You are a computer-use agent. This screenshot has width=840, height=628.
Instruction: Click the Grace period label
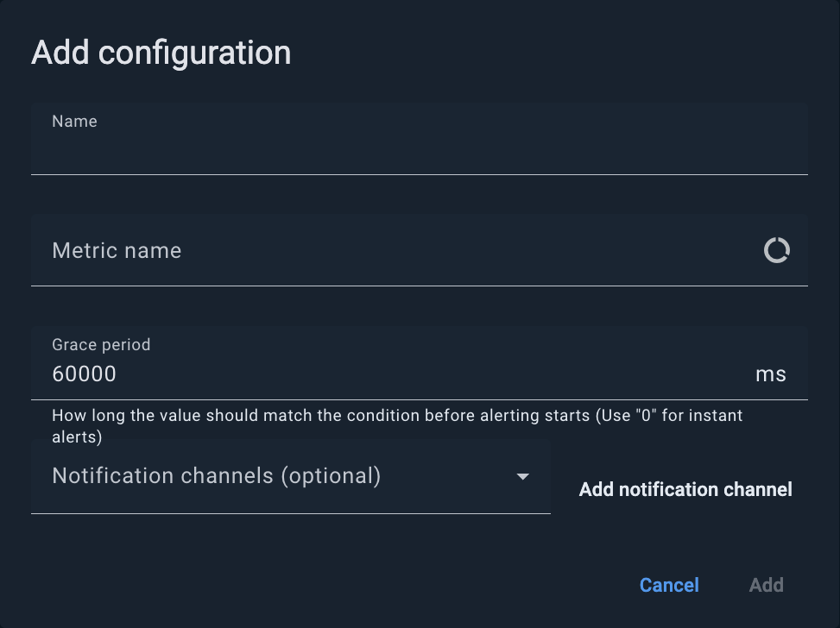pyautogui.click(x=101, y=344)
